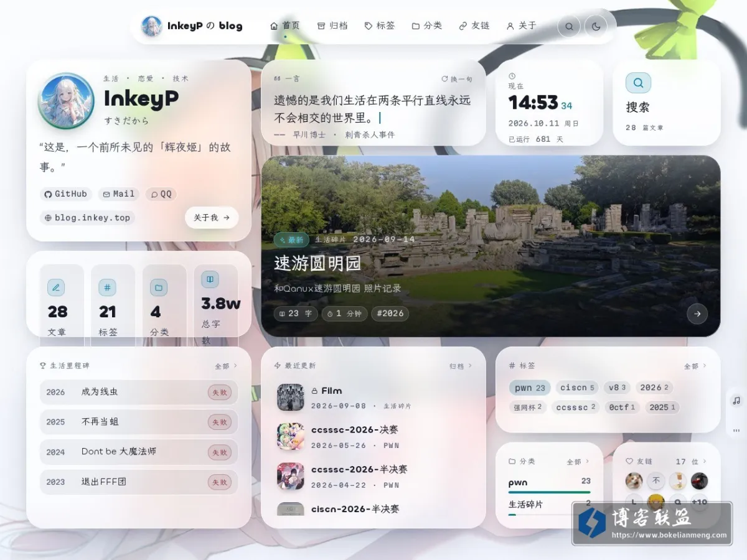The height and width of the screenshot is (560, 747).
Task: Expand 全部 in the 分类 card
Action: coord(578,462)
